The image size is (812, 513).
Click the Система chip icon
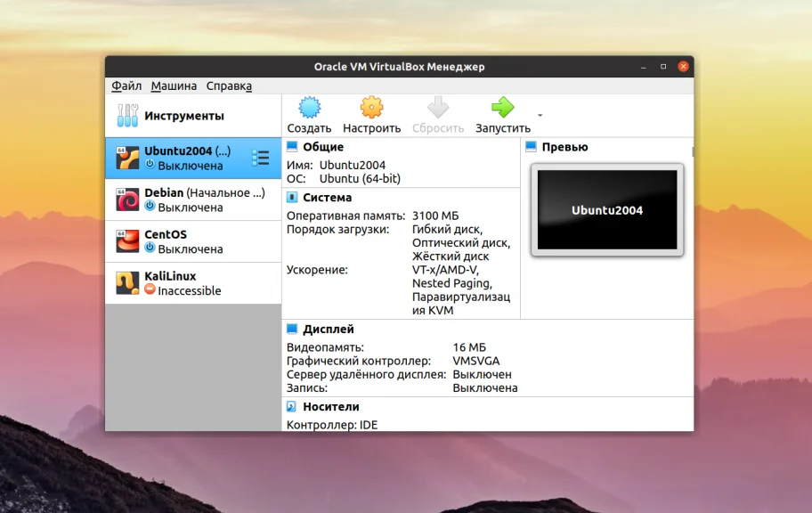[292, 198]
